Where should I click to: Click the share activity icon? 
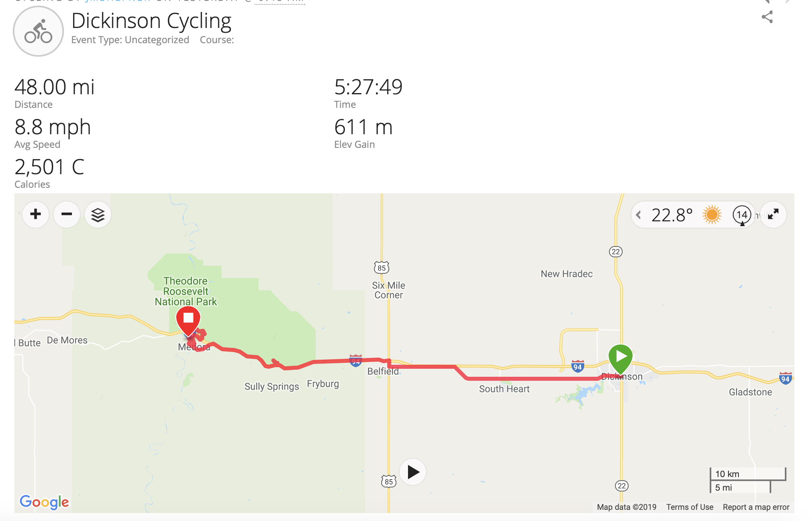point(767,17)
